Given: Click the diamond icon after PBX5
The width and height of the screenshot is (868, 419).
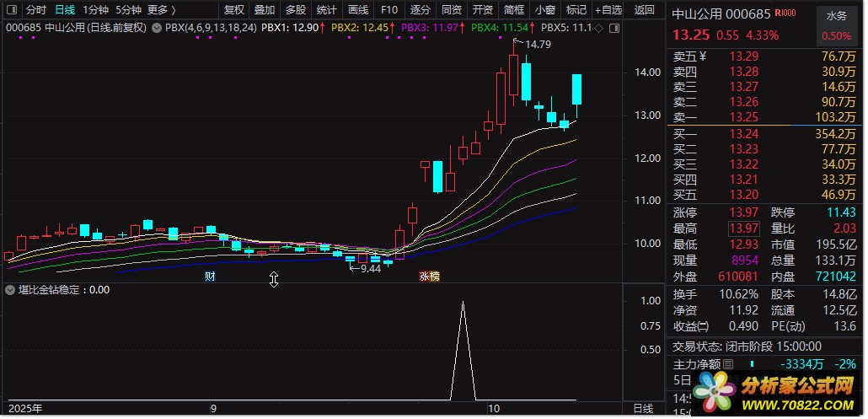Looking at the screenshot, I should click(x=598, y=28).
